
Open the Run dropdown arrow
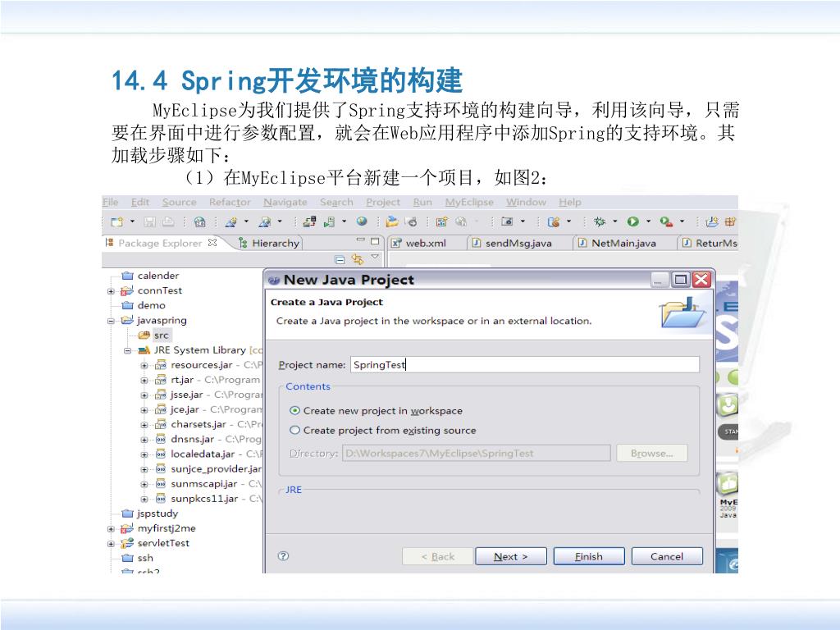pos(648,221)
